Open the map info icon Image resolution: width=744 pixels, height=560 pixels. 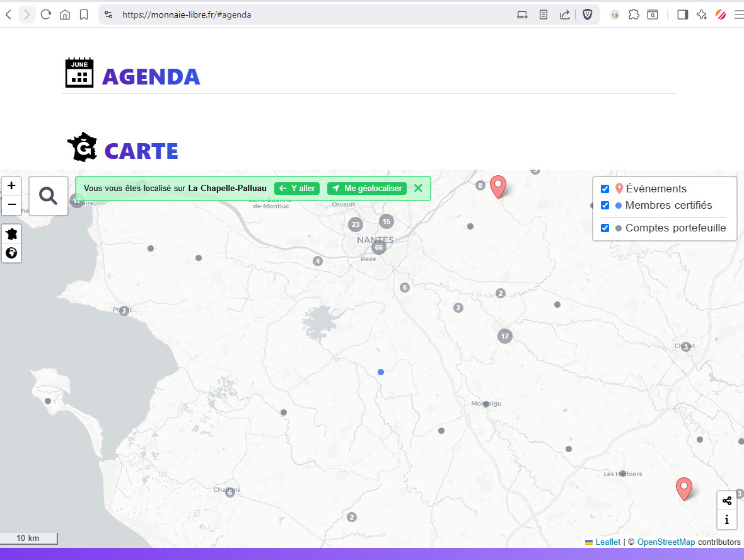pos(727,520)
